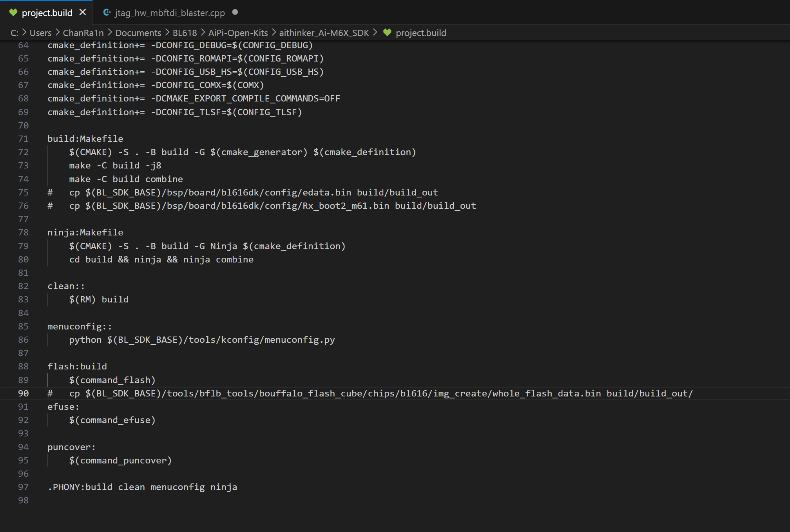This screenshot has width=790, height=532.
Task: Open the C: breadcrumb segment
Action: coord(14,33)
